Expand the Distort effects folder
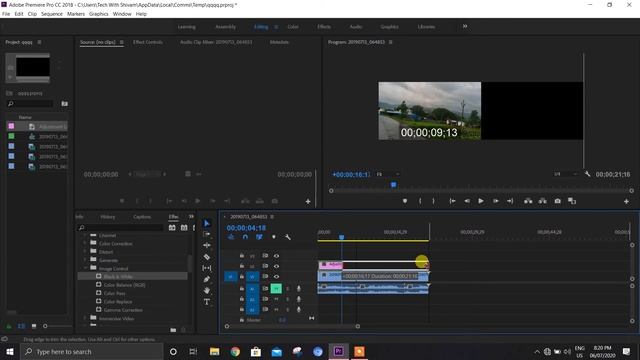 click(x=85, y=252)
